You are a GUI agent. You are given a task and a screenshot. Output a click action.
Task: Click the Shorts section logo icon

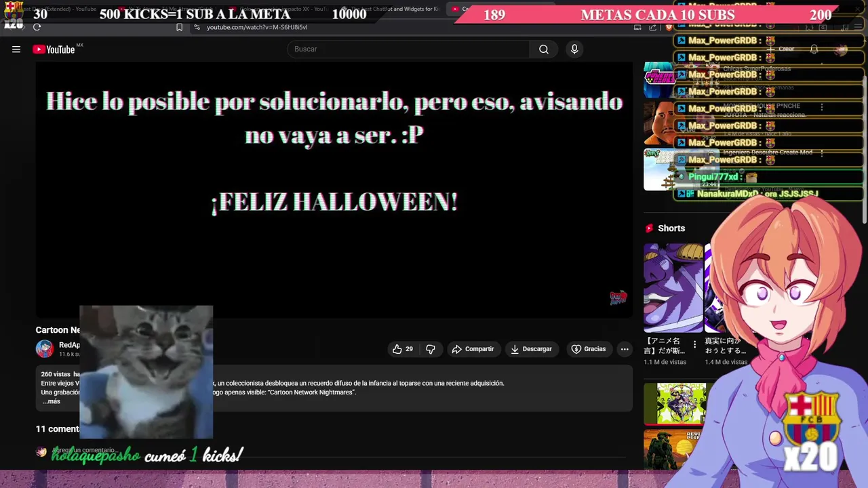click(x=649, y=228)
